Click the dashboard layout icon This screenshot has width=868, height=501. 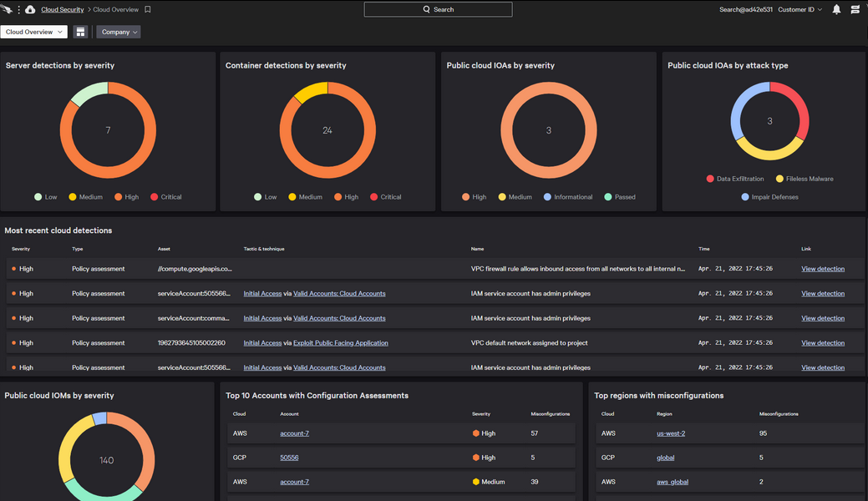[x=80, y=32]
